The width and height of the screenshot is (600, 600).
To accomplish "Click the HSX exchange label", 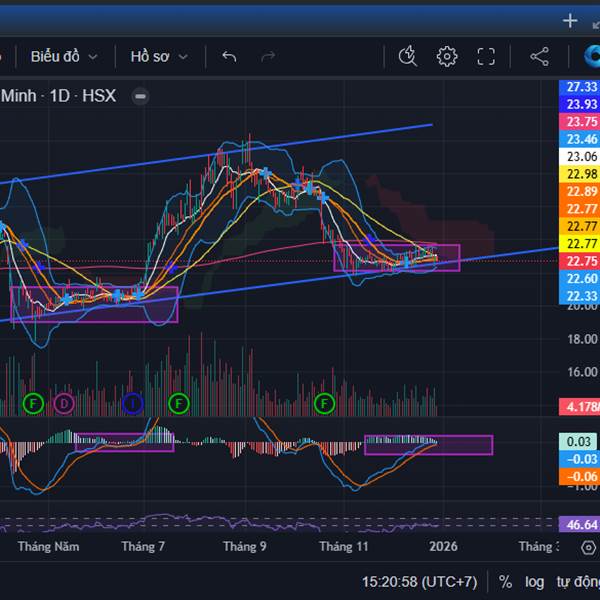I will pyautogui.click(x=99, y=96).
